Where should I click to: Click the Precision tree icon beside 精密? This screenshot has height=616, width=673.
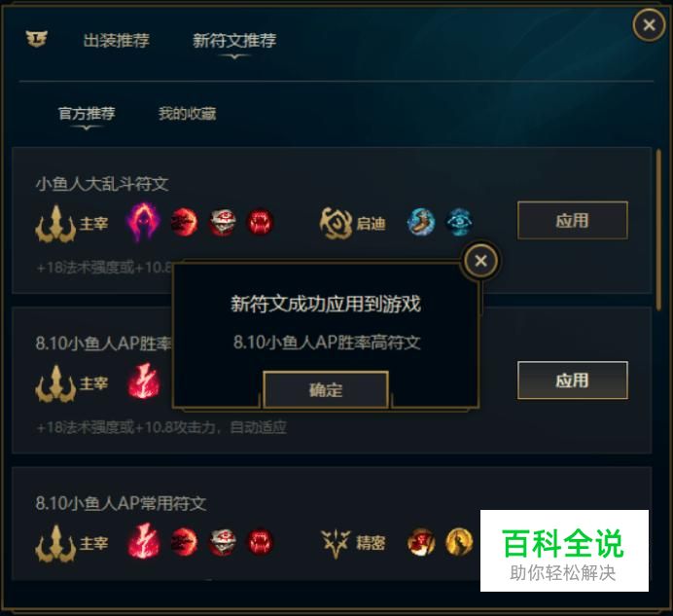[336, 543]
